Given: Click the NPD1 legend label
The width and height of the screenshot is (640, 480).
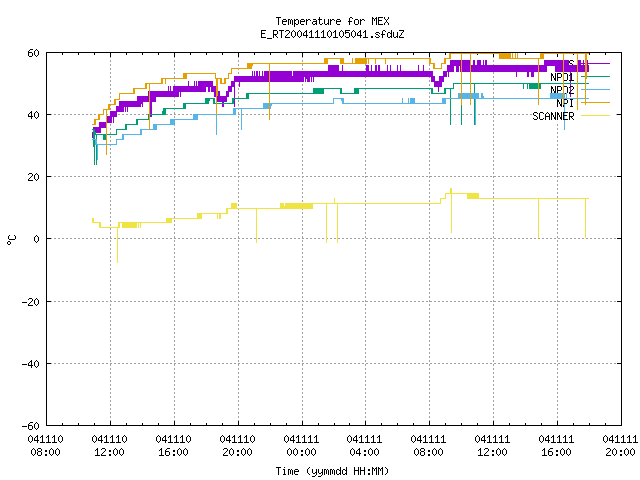Looking at the screenshot, I should point(562,77).
